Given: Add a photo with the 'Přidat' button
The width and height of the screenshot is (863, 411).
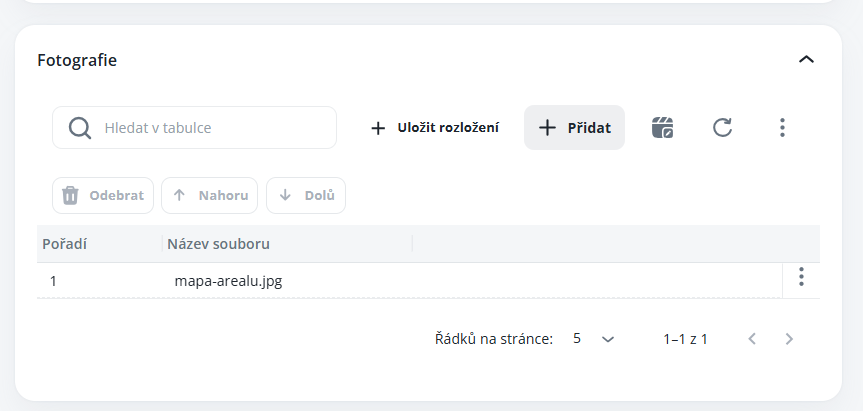Looking at the screenshot, I should 574,128.
